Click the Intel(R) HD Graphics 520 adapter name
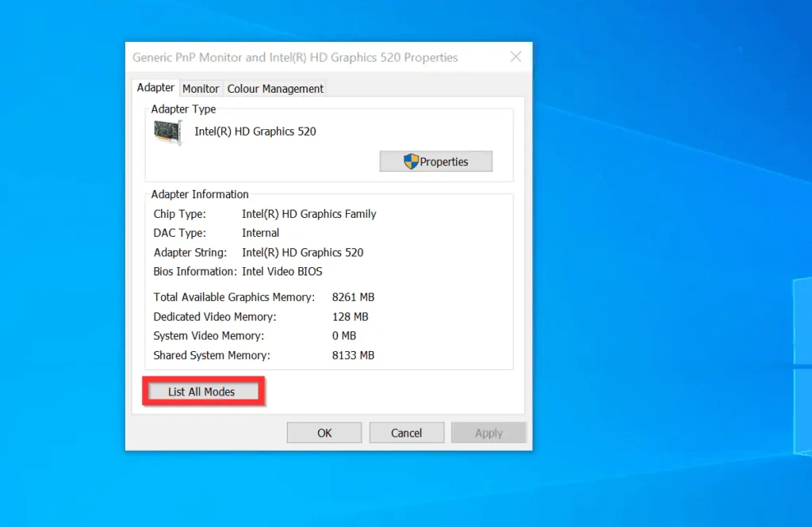This screenshot has height=527, width=812. tap(255, 131)
